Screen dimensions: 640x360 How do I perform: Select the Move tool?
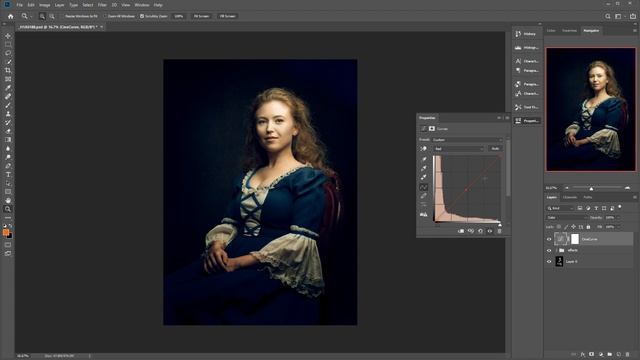click(x=8, y=36)
